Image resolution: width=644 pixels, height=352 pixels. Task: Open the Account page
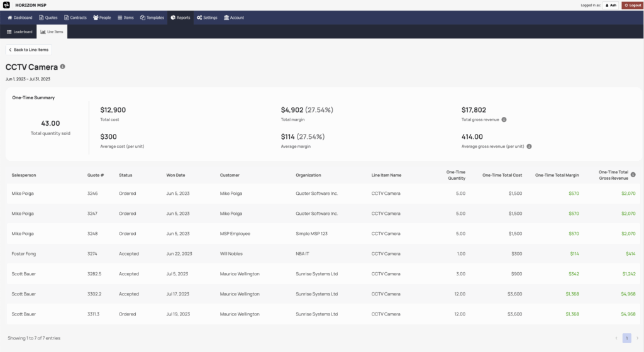234,18
